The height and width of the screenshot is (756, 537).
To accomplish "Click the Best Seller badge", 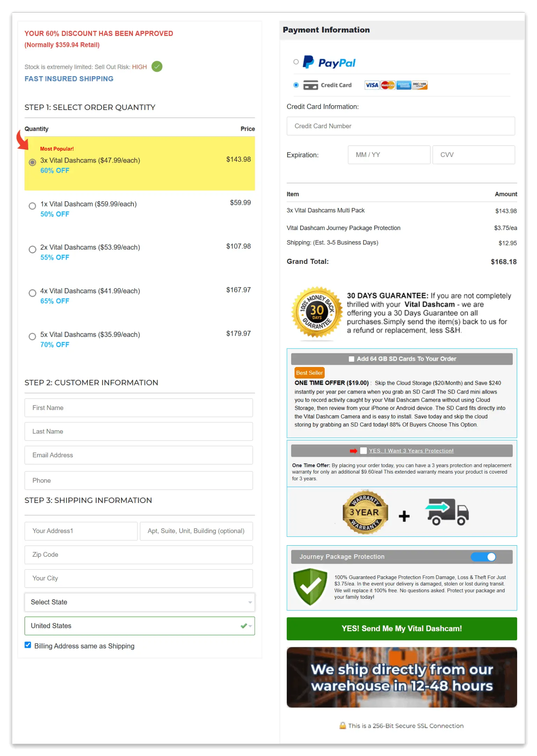I will (309, 373).
